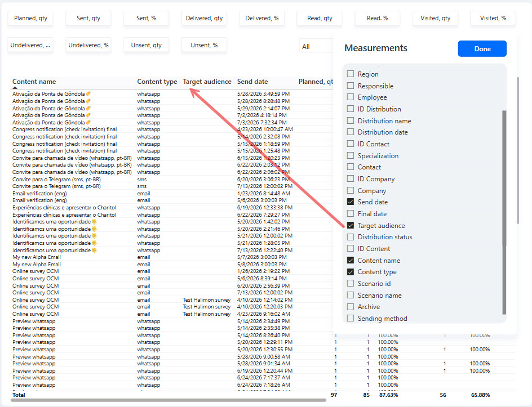Check the Region checkbox
Screen dimensions: 532x407
(351, 74)
